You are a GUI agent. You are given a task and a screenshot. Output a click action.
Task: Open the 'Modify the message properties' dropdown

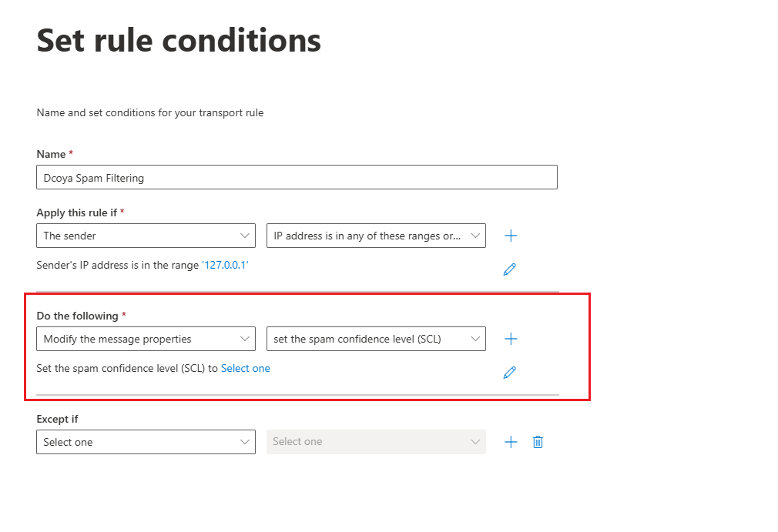pyautogui.click(x=146, y=339)
